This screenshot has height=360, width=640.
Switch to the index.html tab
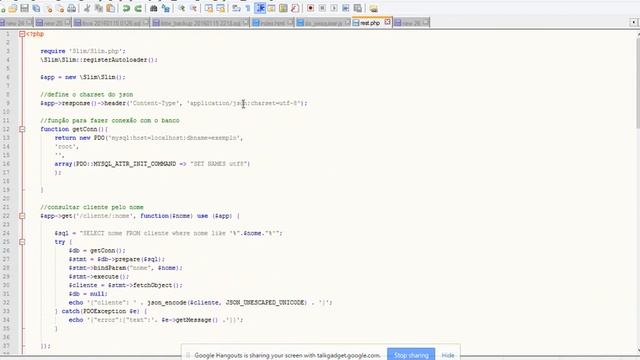coord(273,23)
